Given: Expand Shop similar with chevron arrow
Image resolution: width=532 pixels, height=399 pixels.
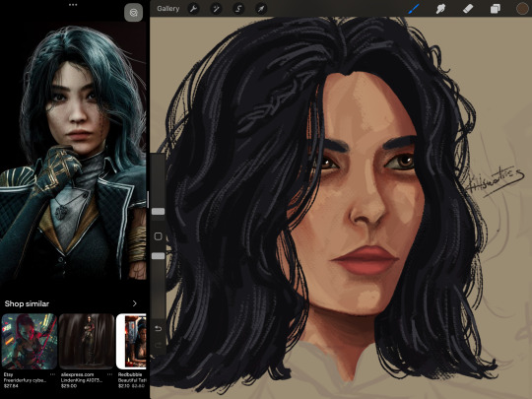Looking at the screenshot, I should (x=134, y=303).
